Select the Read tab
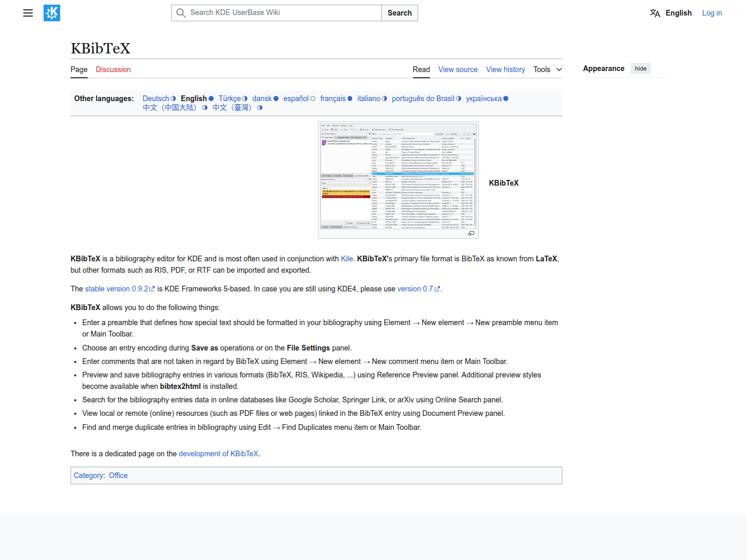Viewport: 747px width, 560px height. [x=421, y=69]
